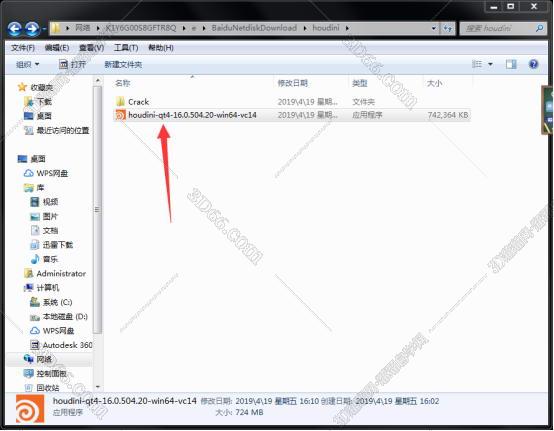Image resolution: width=554 pixels, height=431 pixels.
Task: Click the houdini installer file icon
Action: 120,115
